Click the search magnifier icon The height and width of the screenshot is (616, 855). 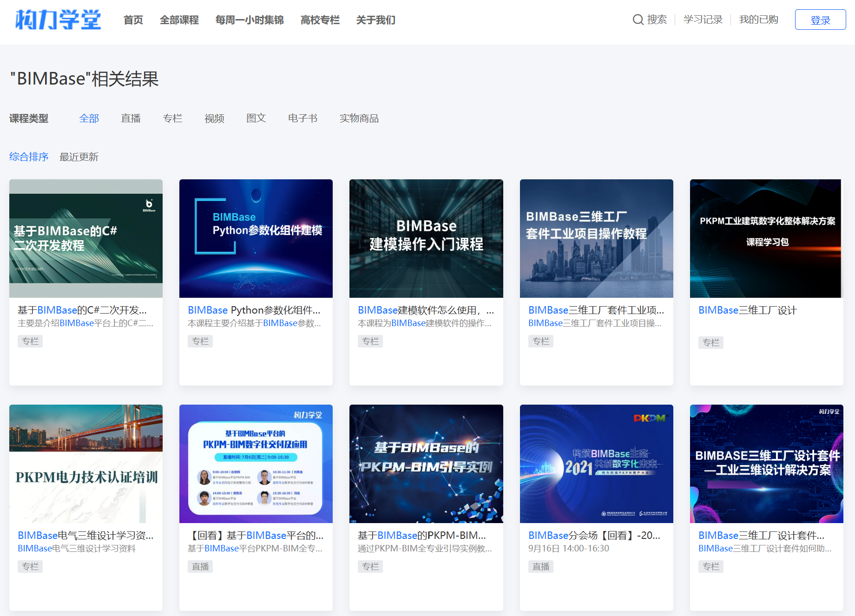click(638, 20)
